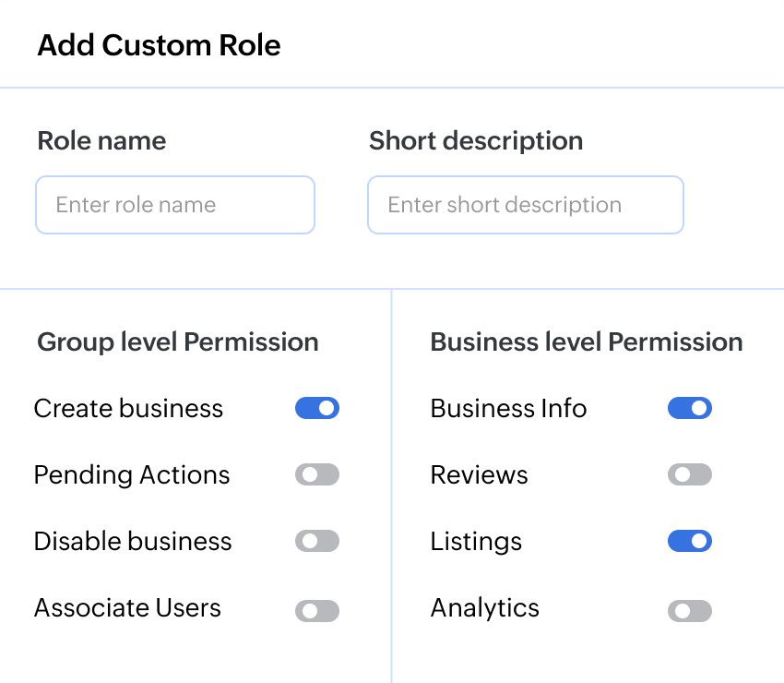The width and height of the screenshot is (784, 683).
Task: Turn on Disable business switch
Action: tap(317, 541)
